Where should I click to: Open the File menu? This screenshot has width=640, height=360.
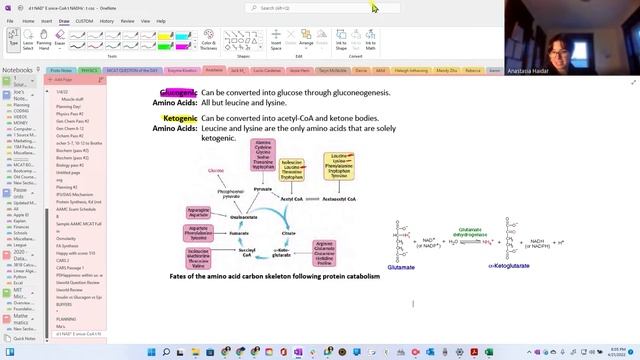10,21
